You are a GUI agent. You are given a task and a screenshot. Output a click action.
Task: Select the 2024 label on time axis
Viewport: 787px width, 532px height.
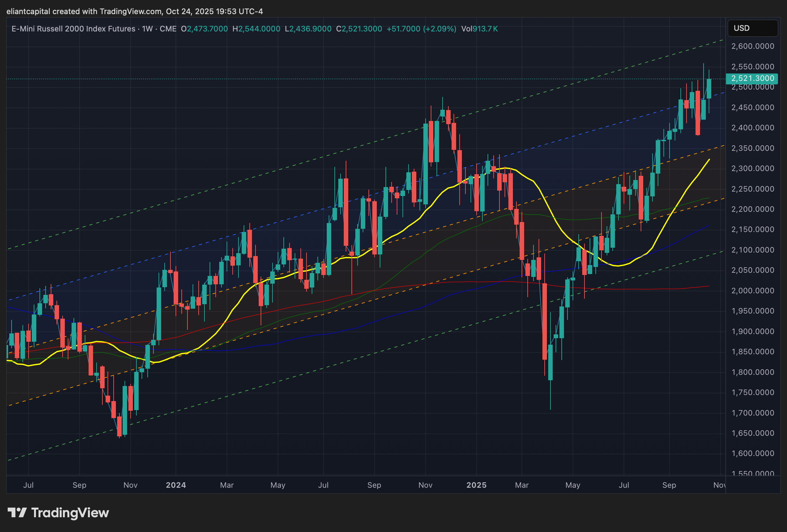point(176,485)
